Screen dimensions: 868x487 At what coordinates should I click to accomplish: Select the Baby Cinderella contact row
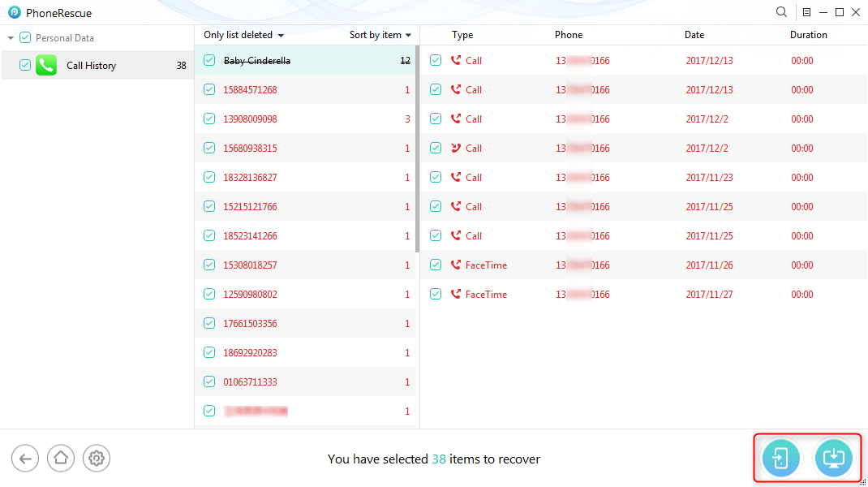(x=305, y=60)
